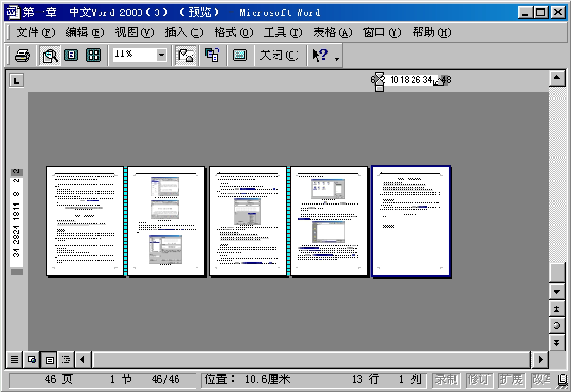
Task: Click the 关闭(C) close preview button
Action: click(x=279, y=55)
